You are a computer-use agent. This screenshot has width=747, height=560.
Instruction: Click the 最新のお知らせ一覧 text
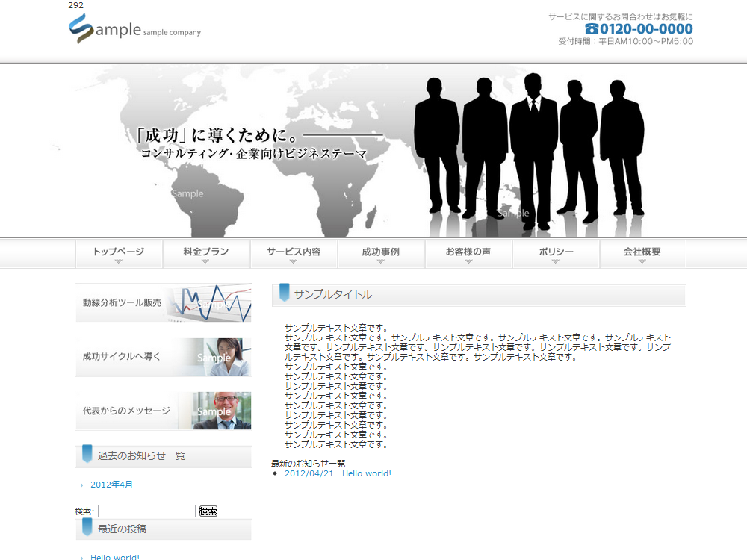pos(309,464)
